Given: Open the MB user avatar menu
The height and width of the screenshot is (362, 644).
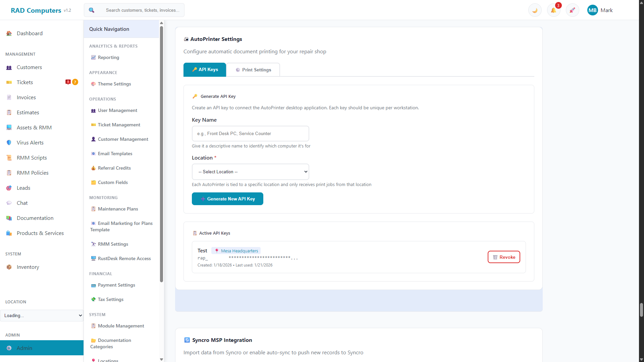Looking at the screenshot, I should point(593,10).
